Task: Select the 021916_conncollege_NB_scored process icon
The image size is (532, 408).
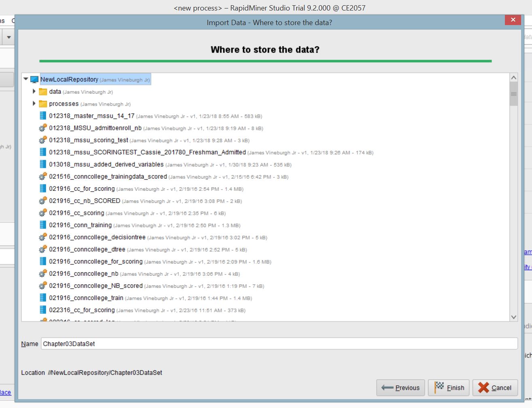Action: pyautogui.click(x=43, y=286)
